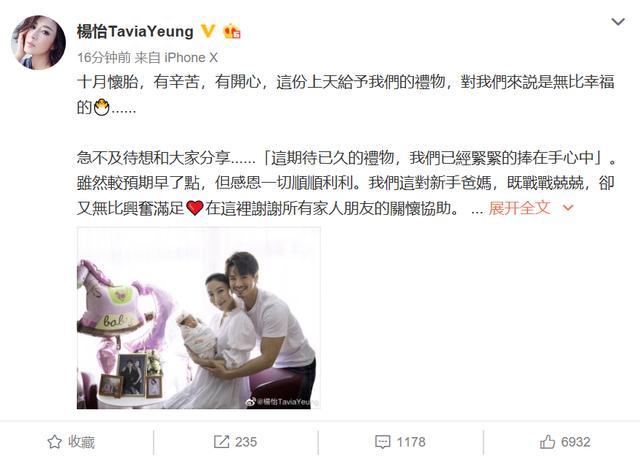
Task: Click the repost share icon
Action: (x=221, y=442)
